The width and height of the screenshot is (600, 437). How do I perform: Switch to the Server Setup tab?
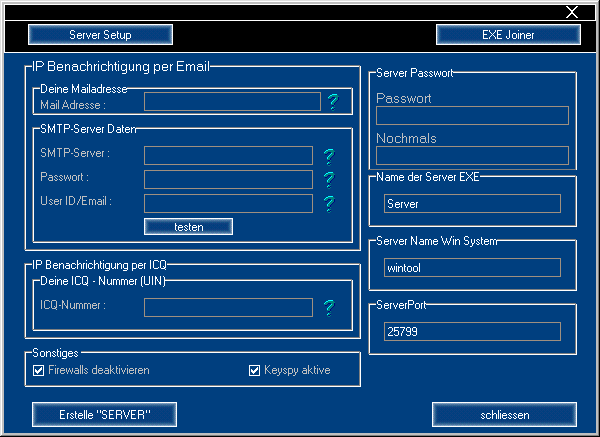[x=100, y=35]
